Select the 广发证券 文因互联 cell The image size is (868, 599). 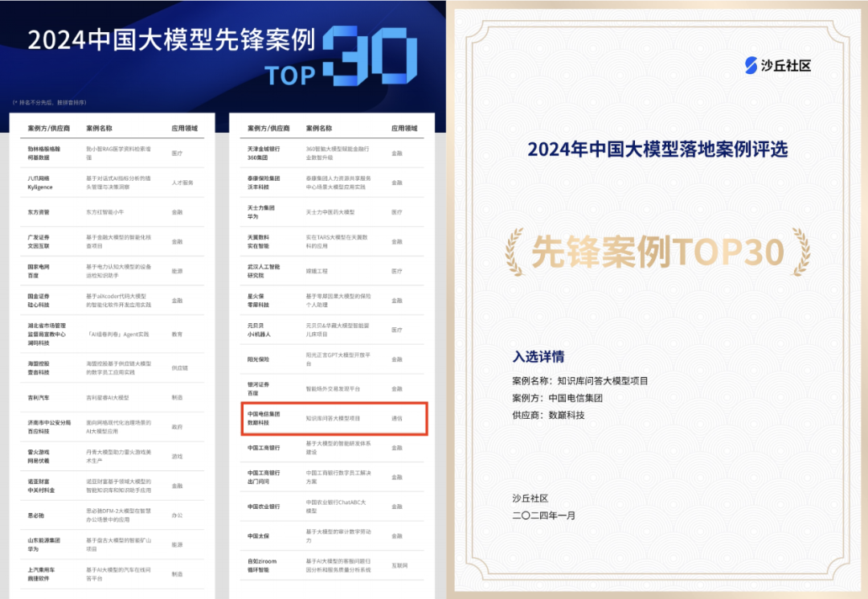click(x=39, y=241)
